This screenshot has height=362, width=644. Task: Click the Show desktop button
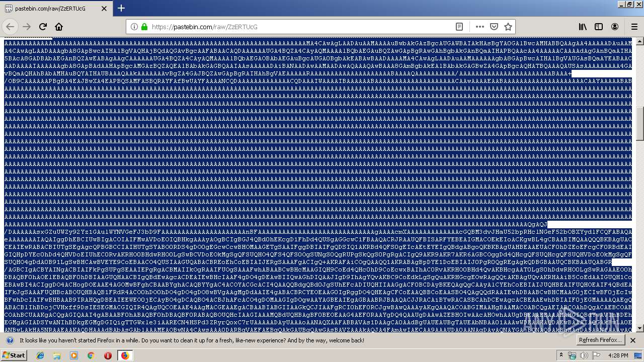(x=638, y=355)
